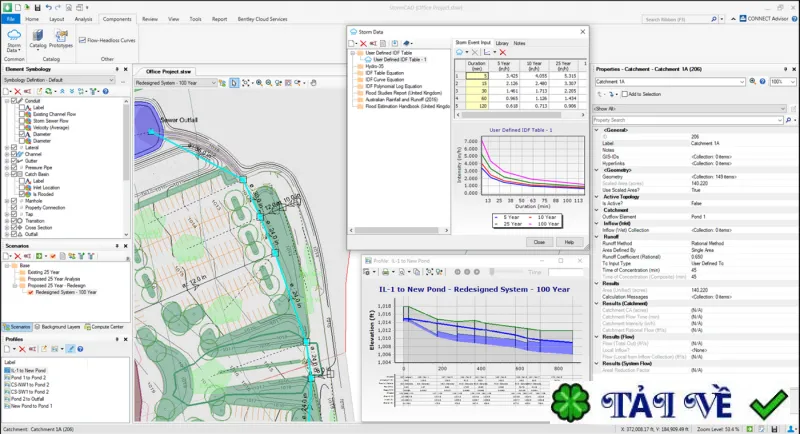The image size is (800, 434).
Task: Toggle the Manhole symbology checkbox
Action: (x=14, y=201)
